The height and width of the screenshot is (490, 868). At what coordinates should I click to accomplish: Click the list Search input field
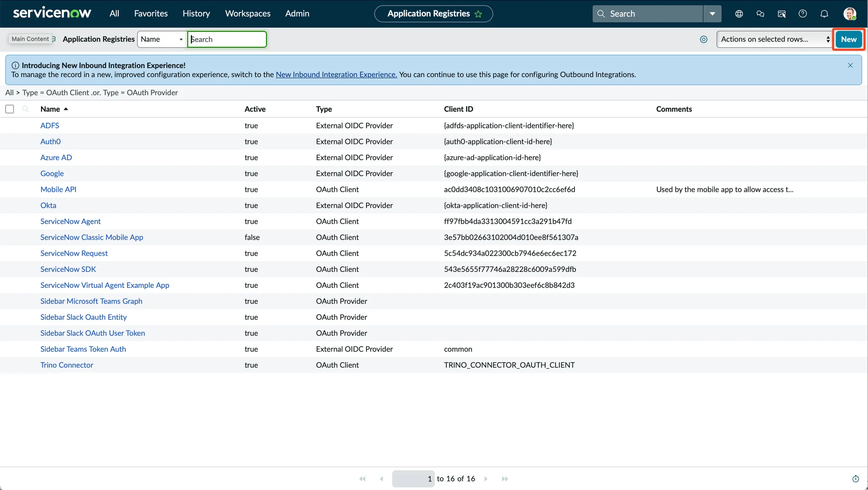[227, 39]
